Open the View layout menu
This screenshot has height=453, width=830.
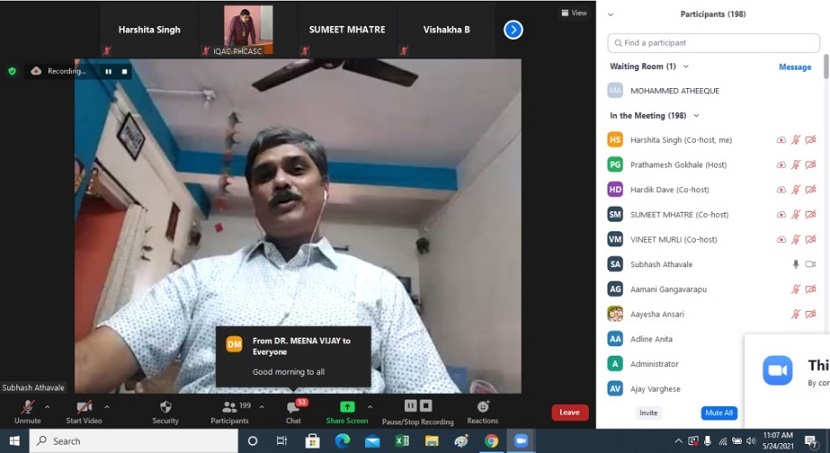coord(573,13)
